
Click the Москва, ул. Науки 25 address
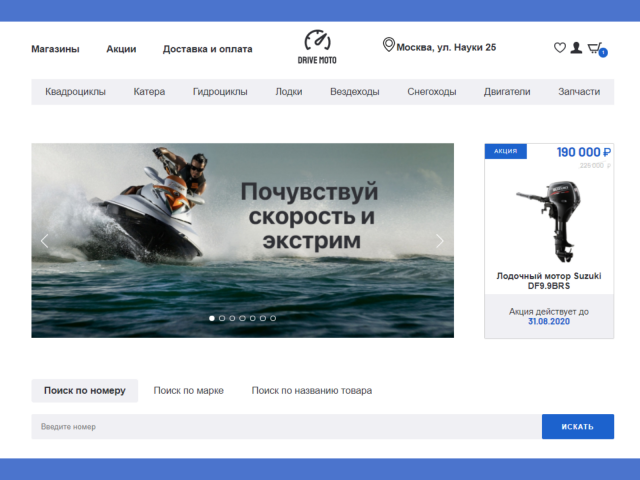[x=446, y=47]
